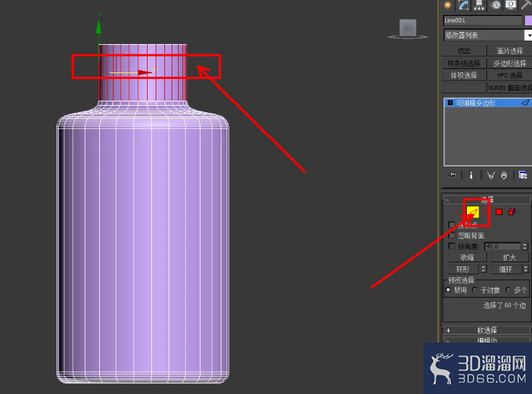
Task: Click the 选择了 60 个边 status text
Action: pyautogui.click(x=504, y=306)
